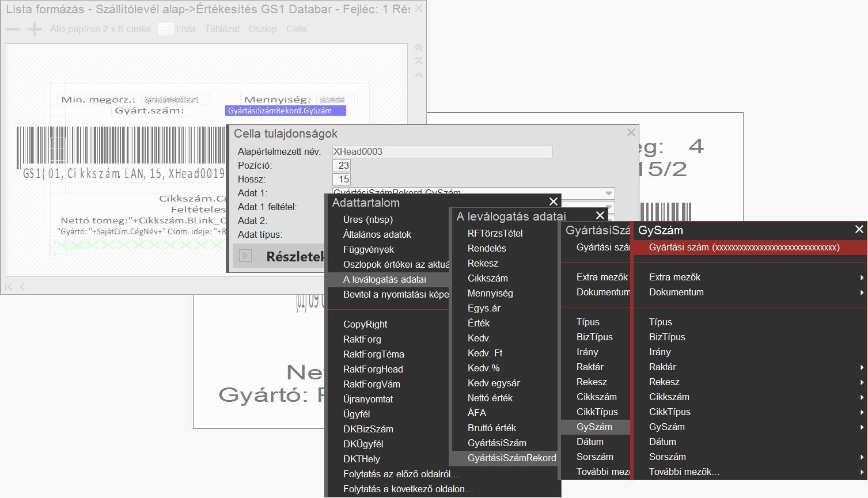Click the list icon beside Lista

click(x=166, y=29)
